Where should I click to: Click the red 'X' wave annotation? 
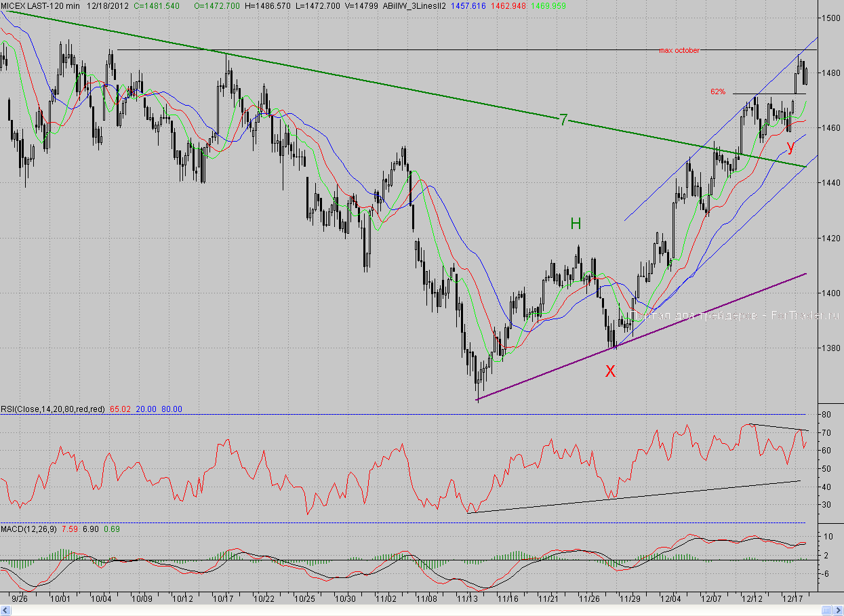pyautogui.click(x=610, y=371)
